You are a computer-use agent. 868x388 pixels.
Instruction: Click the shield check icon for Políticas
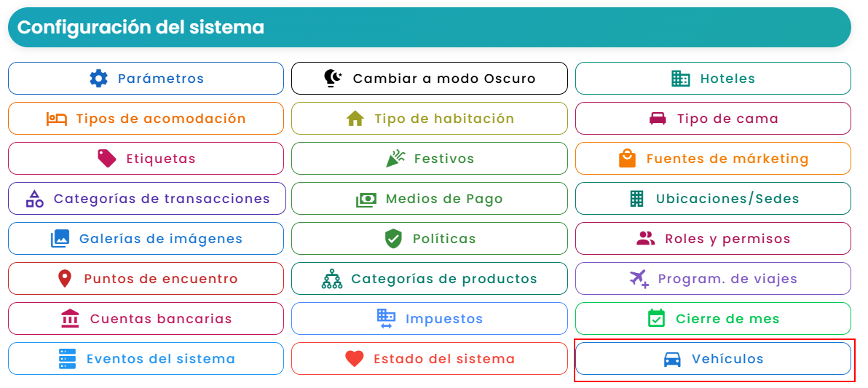click(x=393, y=239)
